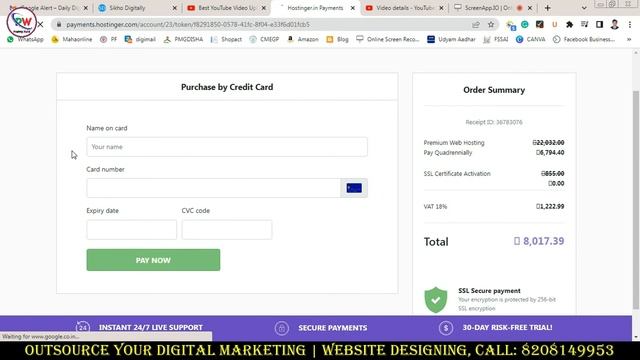Click the Total amount 8,017.39
The image size is (640, 360).
tap(539, 241)
